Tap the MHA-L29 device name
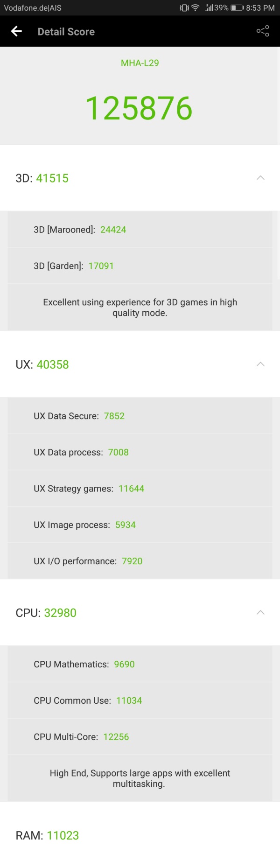 (140, 63)
